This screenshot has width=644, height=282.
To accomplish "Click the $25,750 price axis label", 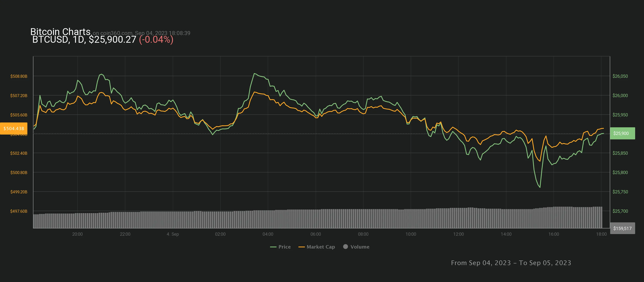I will [x=620, y=192].
